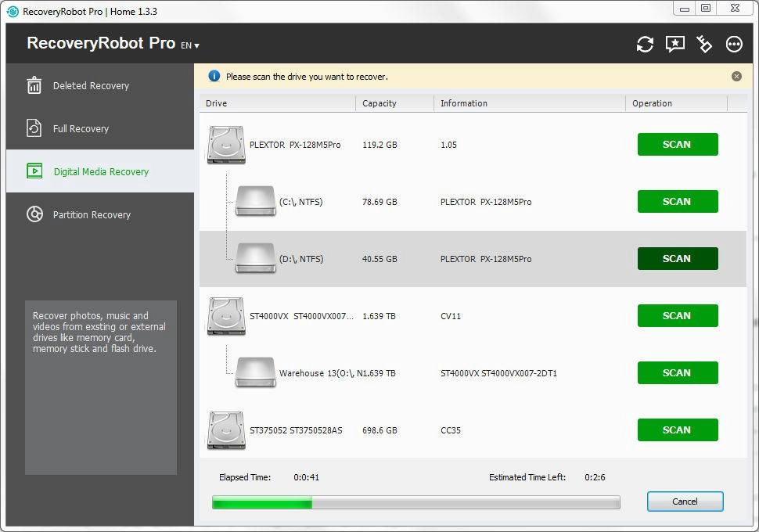Open the EN language dropdown
The height and width of the screenshot is (532, 759).
189,45
